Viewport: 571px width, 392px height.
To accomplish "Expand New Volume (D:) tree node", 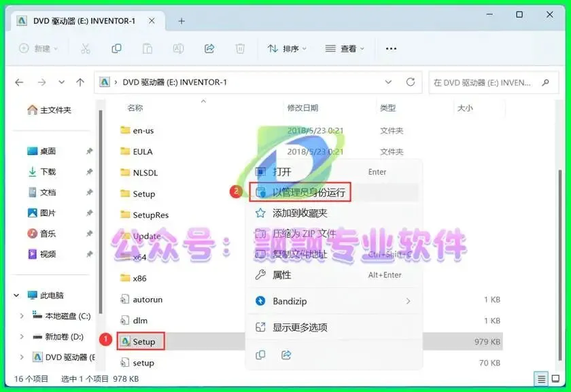I will coord(22,337).
